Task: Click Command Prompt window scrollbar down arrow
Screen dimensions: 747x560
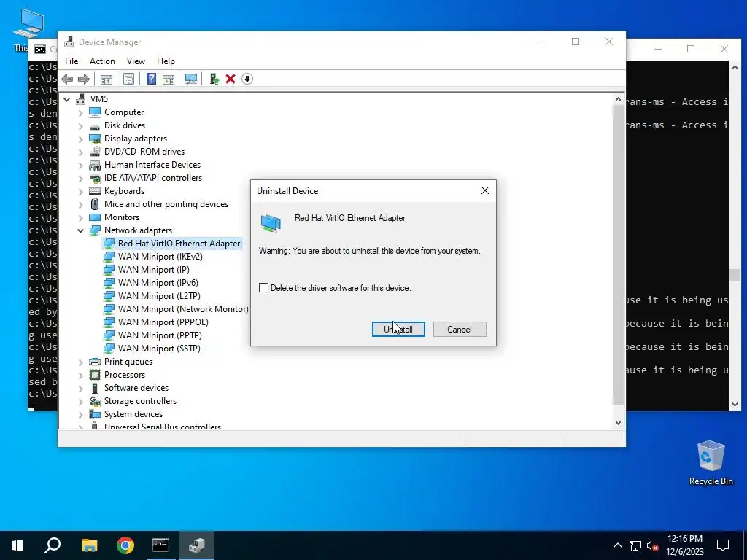Action: (735, 404)
